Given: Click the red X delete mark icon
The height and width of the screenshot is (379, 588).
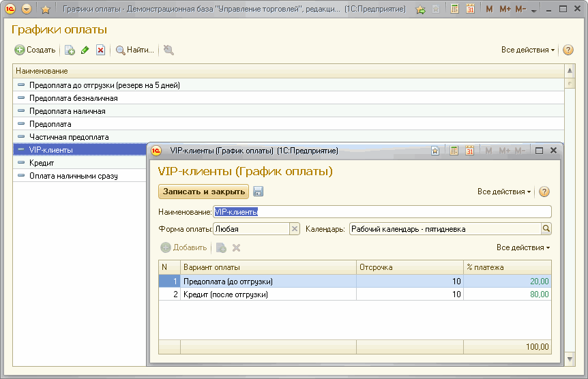Looking at the screenshot, I should point(100,50).
